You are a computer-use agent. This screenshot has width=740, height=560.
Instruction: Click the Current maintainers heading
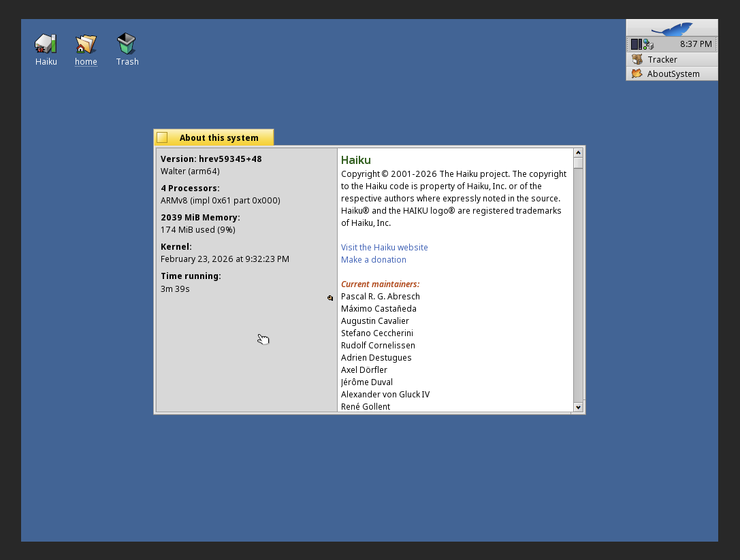coord(380,284)
